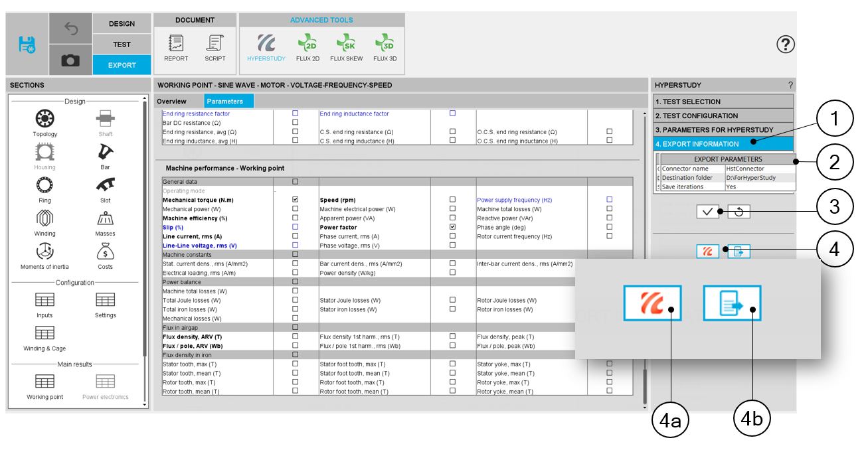Switch to the Overview tab
This screenshot has height=452, width=868.
click(x=171, y=102)
